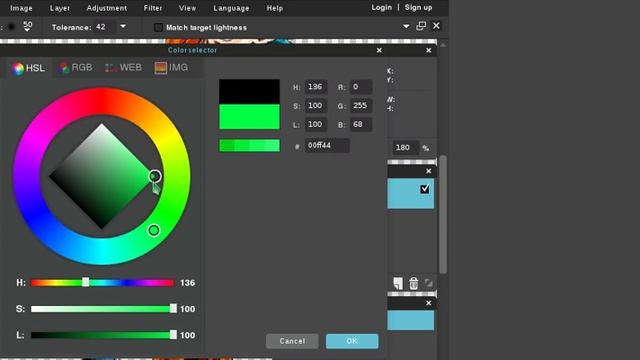The width and height of the screenshot is (640, 360).
Task: Enable Match target lightness checkbox
Action: click(158, 27)
